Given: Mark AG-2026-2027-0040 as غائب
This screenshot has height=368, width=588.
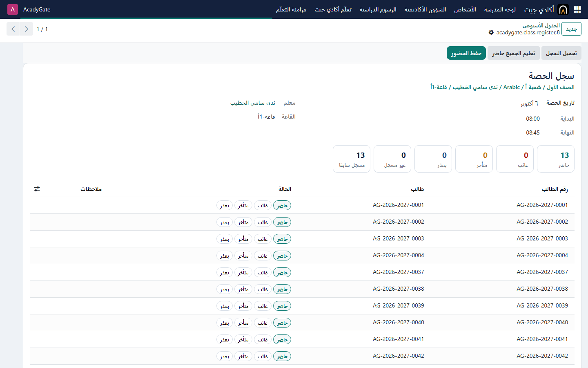Looking at the screenshot, I should [263, 323].
